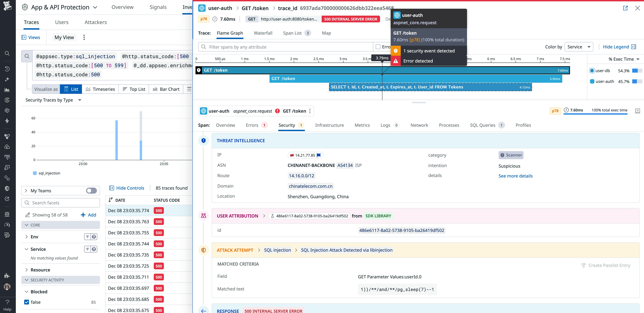
Task: Click the sql_injection legend swatch below the chart
Action: pos(35,173)
